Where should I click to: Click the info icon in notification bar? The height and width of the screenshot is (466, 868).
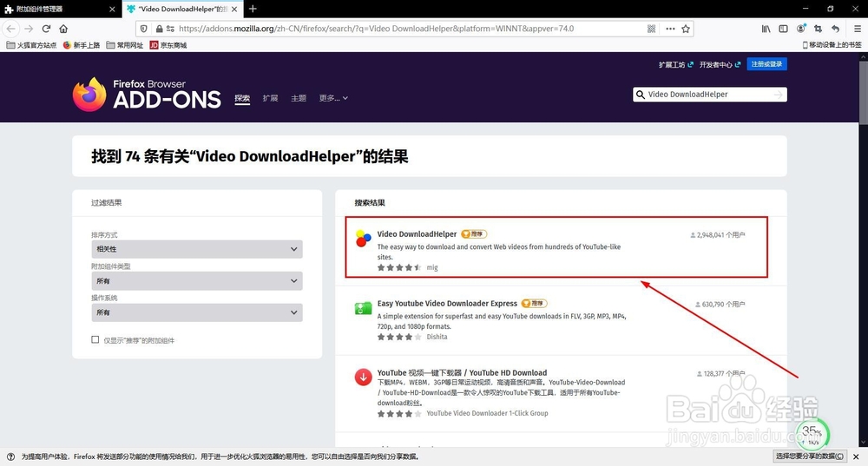[x=10, y=456]
